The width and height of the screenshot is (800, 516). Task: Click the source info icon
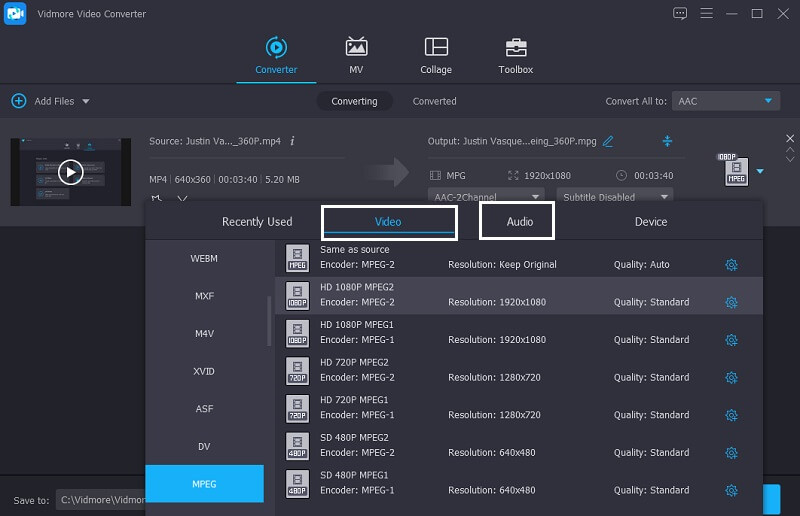pyautogui.click(x=292, y=141)
